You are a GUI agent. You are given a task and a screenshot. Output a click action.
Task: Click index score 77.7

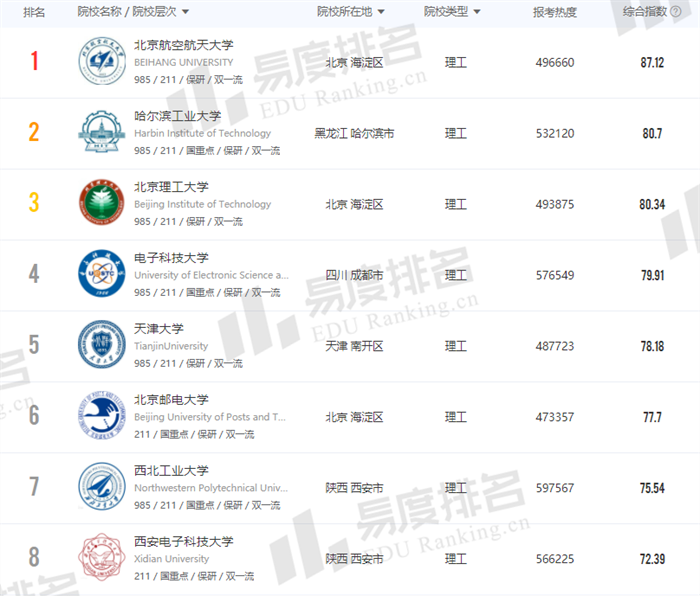click(652, 417)
